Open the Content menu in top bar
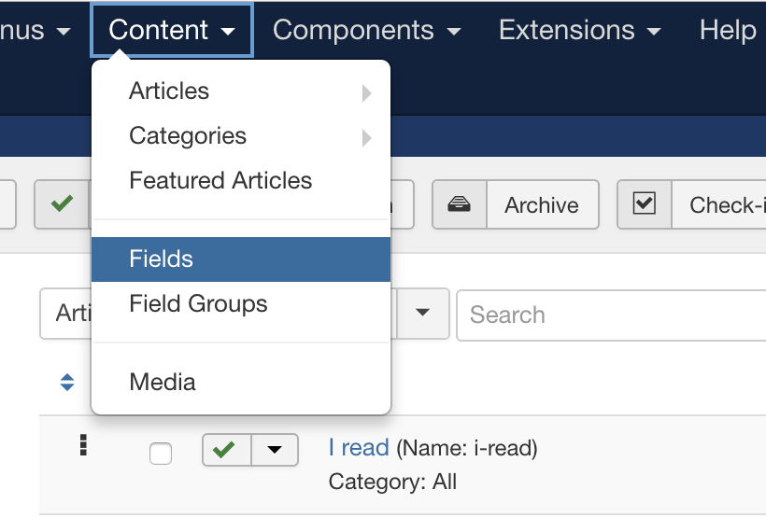The image size is (766, 532). 172,30
